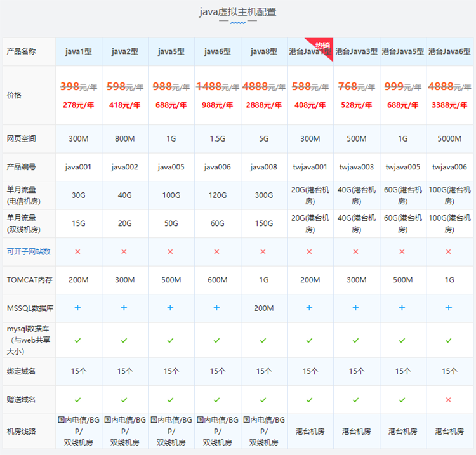Click the red X in 赠送域名 for 港台Java6型
This screenshot has width=476, height=455.
click(x=449, y=400)
